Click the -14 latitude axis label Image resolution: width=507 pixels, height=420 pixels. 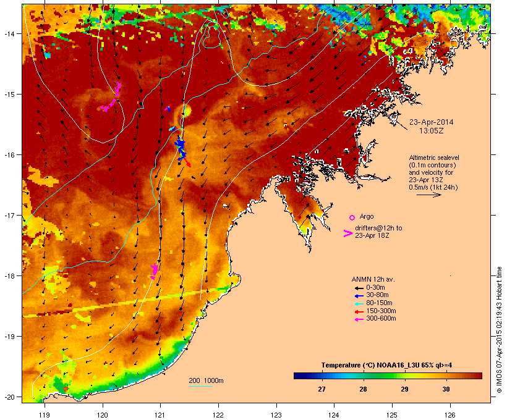tap(9, 33)
